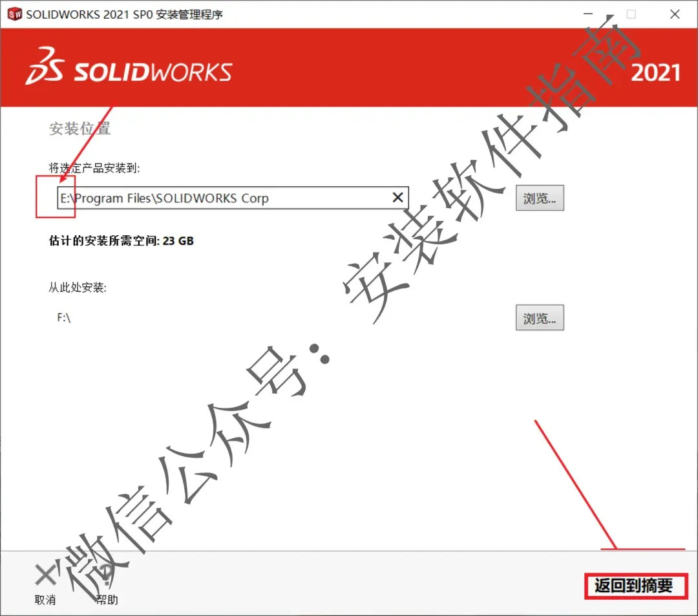Click the install path input field
Image resolution: width=698 pixels, height=616 pixels.
[x=233, y=198]
